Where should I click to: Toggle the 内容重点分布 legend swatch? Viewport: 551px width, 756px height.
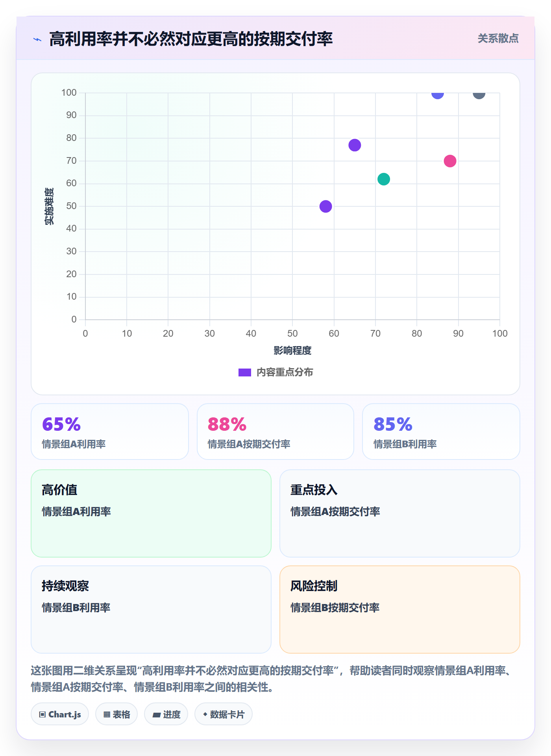pyautogui.click(x=244, y=372)
